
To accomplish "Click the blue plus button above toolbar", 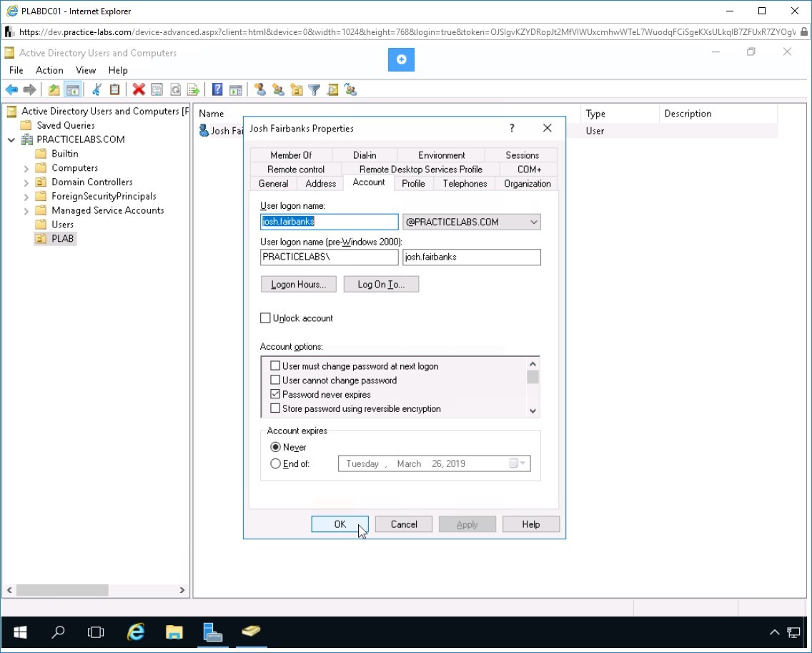I will pyautogui.click(x=401, y=59).
